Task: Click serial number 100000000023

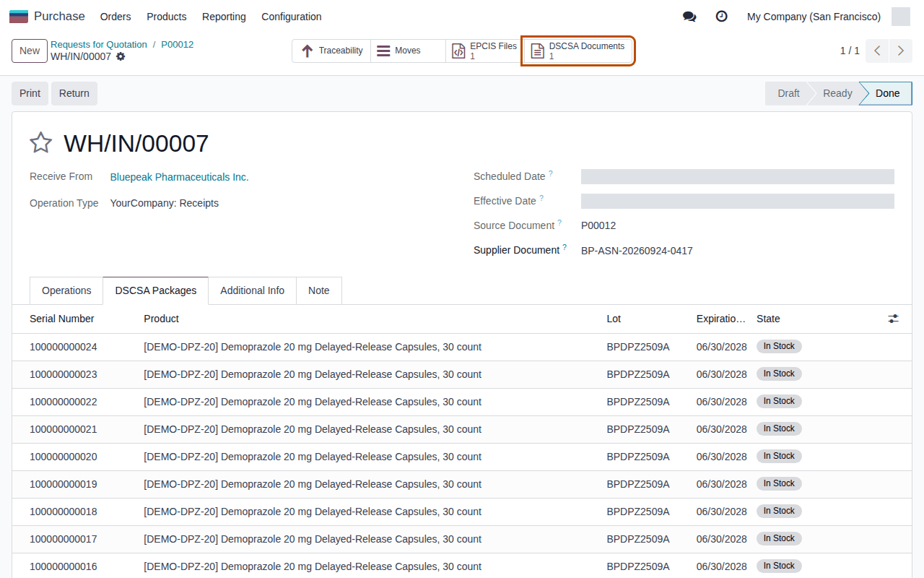Action: (x=64, y=374)
